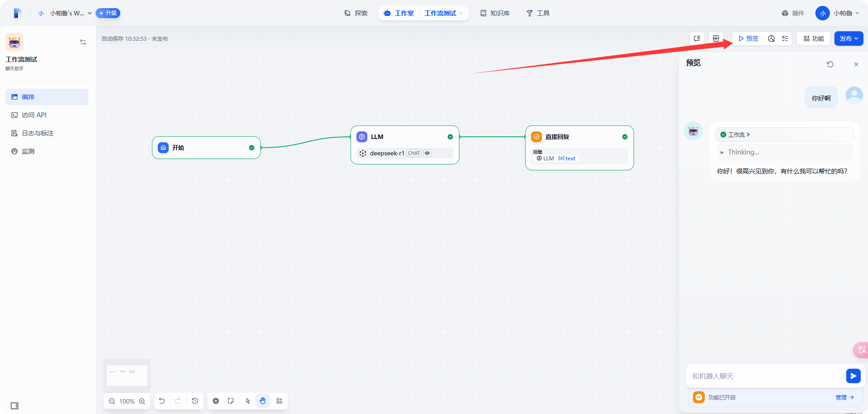Click the add note icon

point(231,401)
